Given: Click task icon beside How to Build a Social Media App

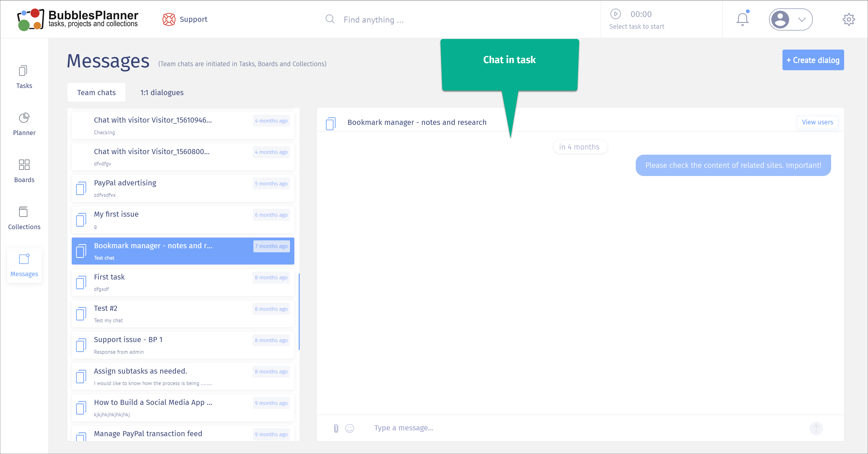Looking at the screenshot, I should (x=81, y=407).
